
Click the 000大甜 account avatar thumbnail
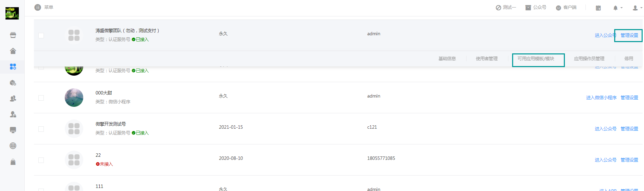[74, 98]
